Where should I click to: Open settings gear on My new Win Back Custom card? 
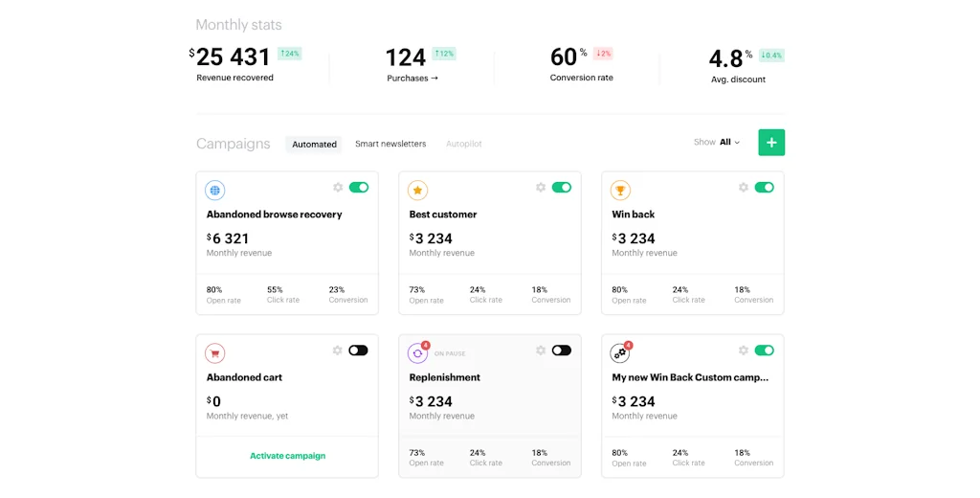coord(743,351)
